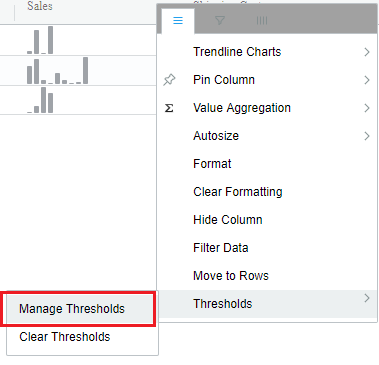Click the first row Sales sparkline chart

tap(40, 40)
